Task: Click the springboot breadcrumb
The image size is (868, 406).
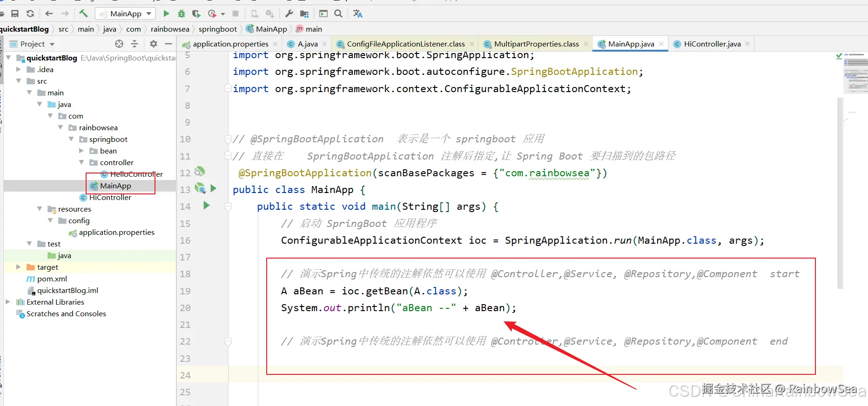Action: 218,29
